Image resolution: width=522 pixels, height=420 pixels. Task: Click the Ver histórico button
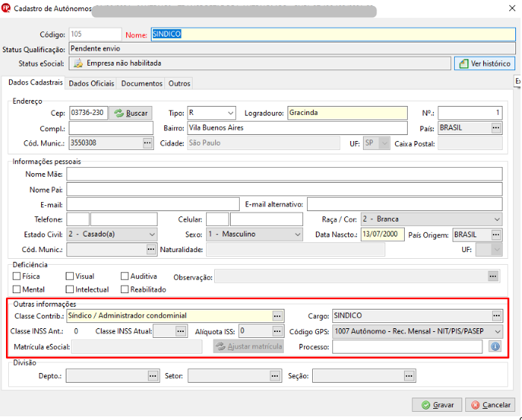pos(485,63)
